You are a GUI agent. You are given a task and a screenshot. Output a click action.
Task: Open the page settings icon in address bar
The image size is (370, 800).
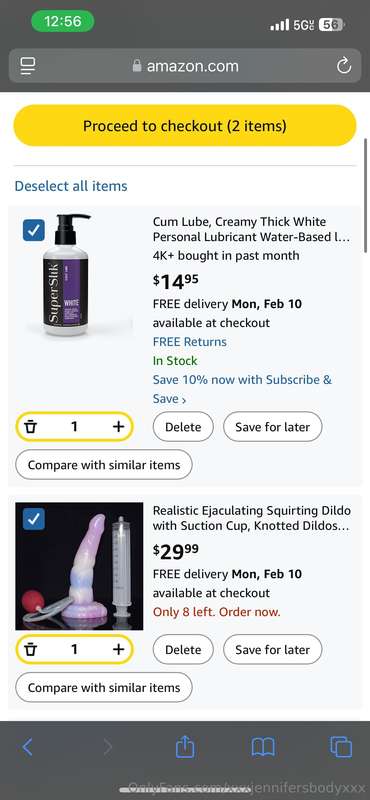pos(28,66)
